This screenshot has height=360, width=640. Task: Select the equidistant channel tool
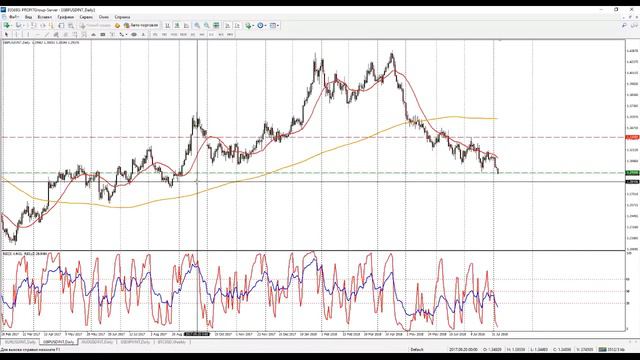pos(56,34)
